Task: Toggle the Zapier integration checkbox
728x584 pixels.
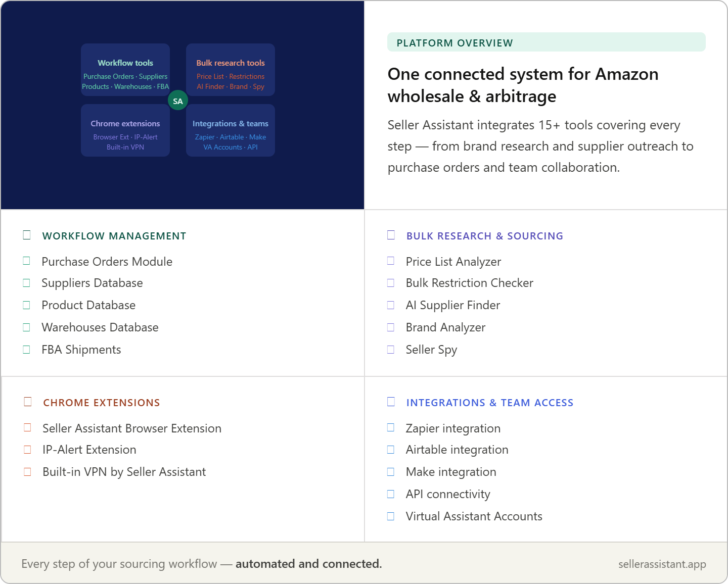Action: [391, 427]
